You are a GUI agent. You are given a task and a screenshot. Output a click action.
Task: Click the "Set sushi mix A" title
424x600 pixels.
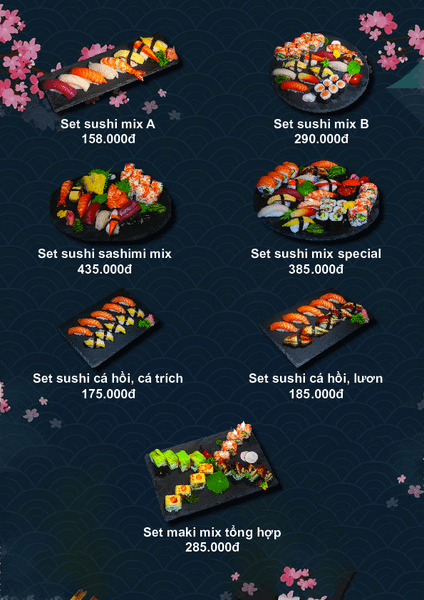tap(108, 124)
